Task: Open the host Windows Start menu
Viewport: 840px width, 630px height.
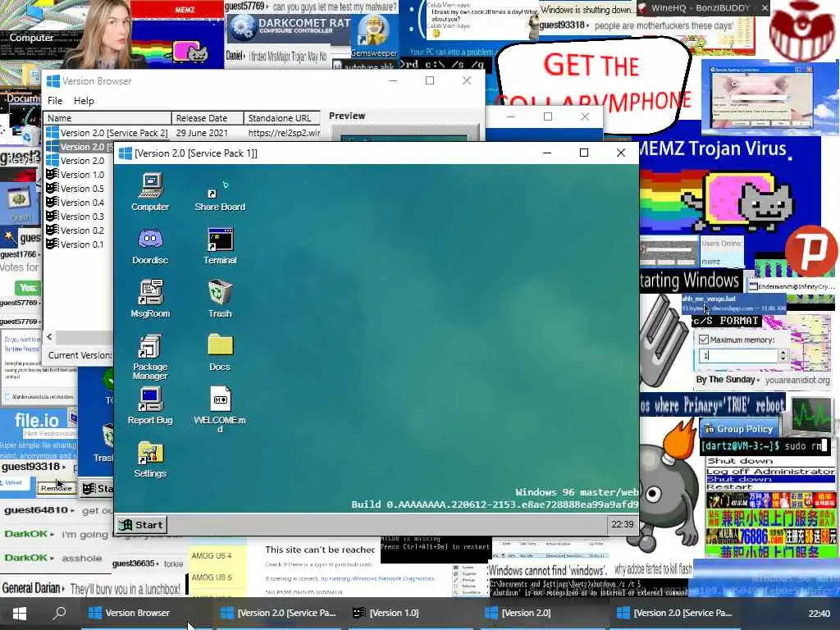Action: [x=20, y=614]
